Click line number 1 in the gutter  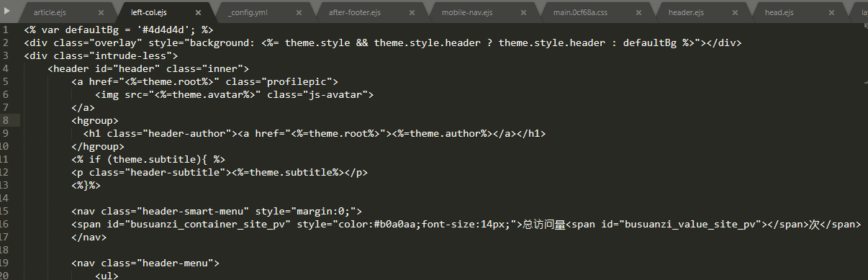(6, 30)
